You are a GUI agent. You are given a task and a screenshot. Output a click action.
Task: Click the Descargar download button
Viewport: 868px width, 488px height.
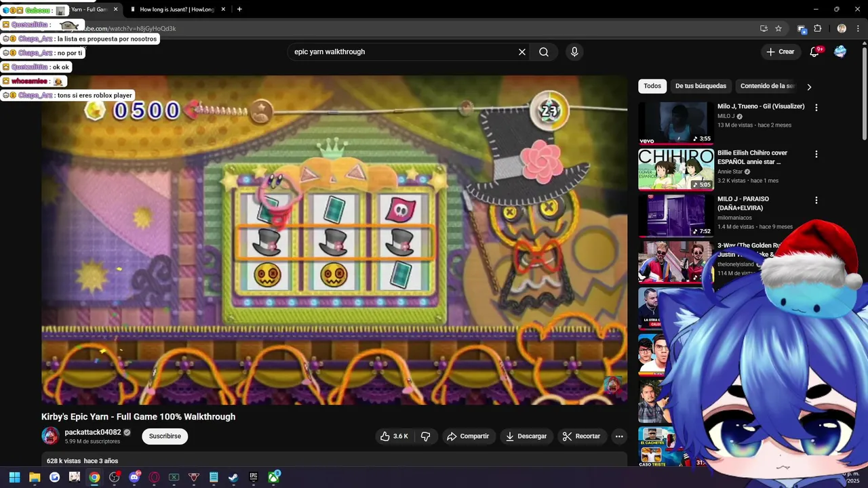point(526,436)
